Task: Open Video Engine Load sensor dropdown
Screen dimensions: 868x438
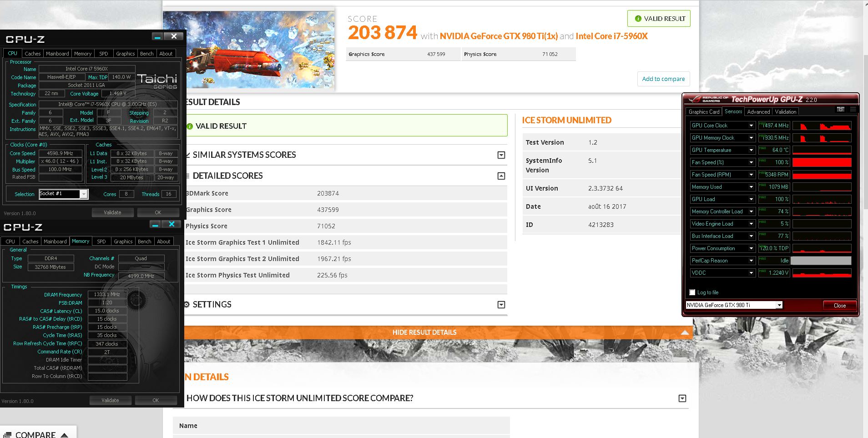Action: tap(751, 224)
